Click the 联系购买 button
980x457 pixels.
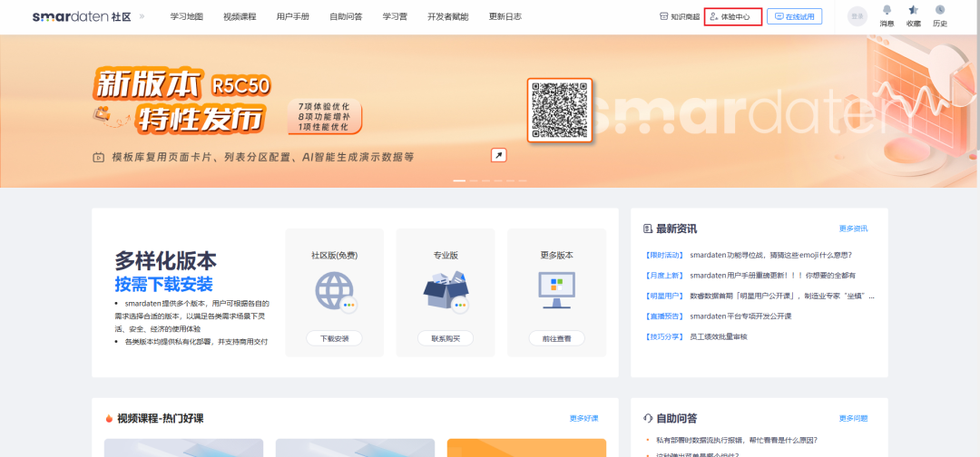tap(446, 338)
